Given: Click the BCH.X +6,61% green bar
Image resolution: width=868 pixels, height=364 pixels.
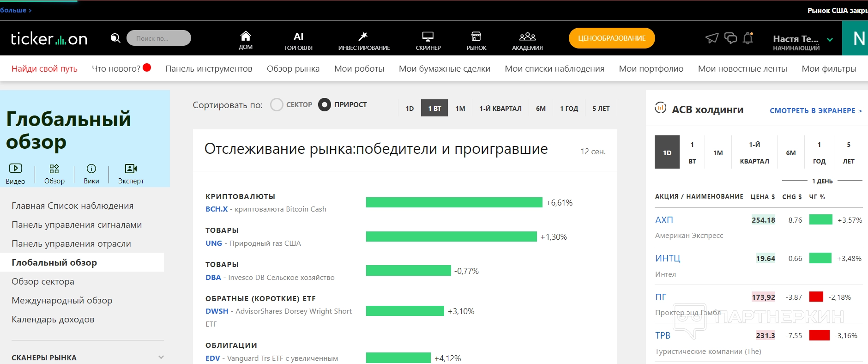Looking at the screenshot, I should point(454,202).
